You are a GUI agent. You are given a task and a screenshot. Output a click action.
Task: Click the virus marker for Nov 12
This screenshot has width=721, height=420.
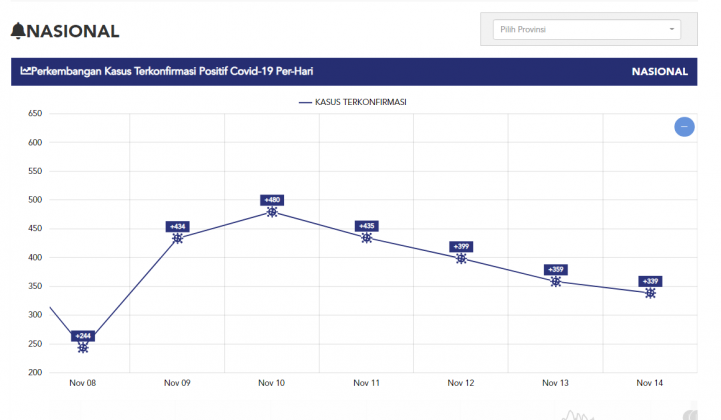tap(461, 258)
